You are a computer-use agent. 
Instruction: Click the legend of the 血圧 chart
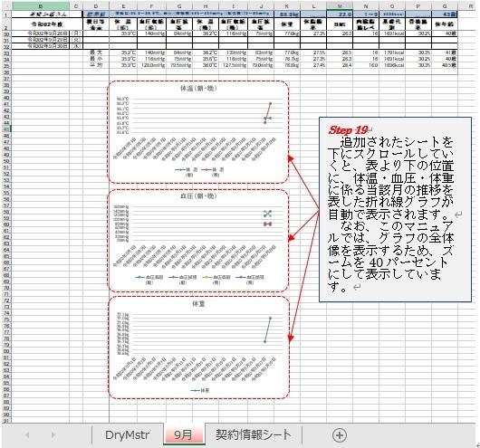click(x=199, y=280)
